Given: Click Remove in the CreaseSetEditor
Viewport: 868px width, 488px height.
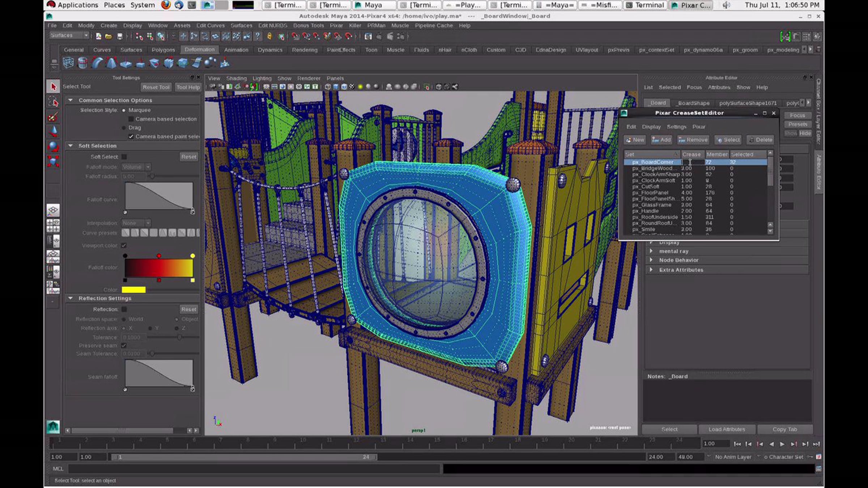Looking at the screenshot, I should pos(693,140).
